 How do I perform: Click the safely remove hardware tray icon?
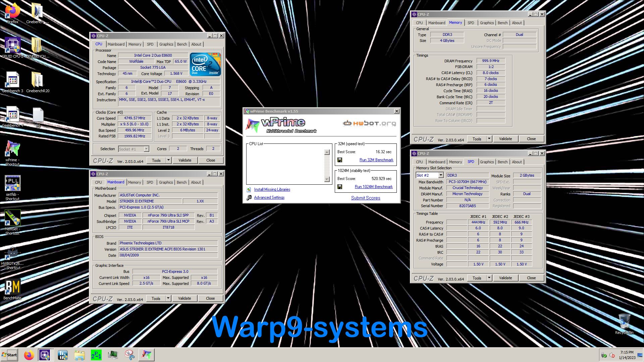(604, 355)
